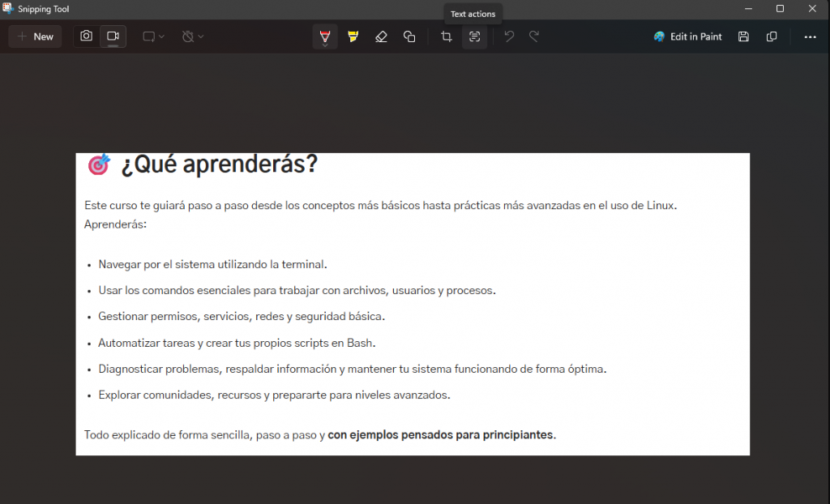Image resolution: width=830 pixels, height=504 pixels.
Task: Activate the eraser tool
Action: click(381, 36)
